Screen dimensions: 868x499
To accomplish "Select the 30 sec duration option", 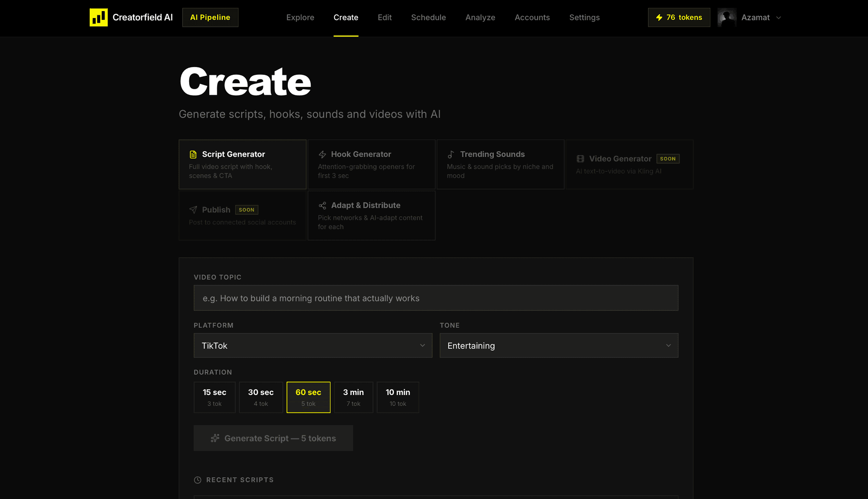I will (x=261, y=397).
